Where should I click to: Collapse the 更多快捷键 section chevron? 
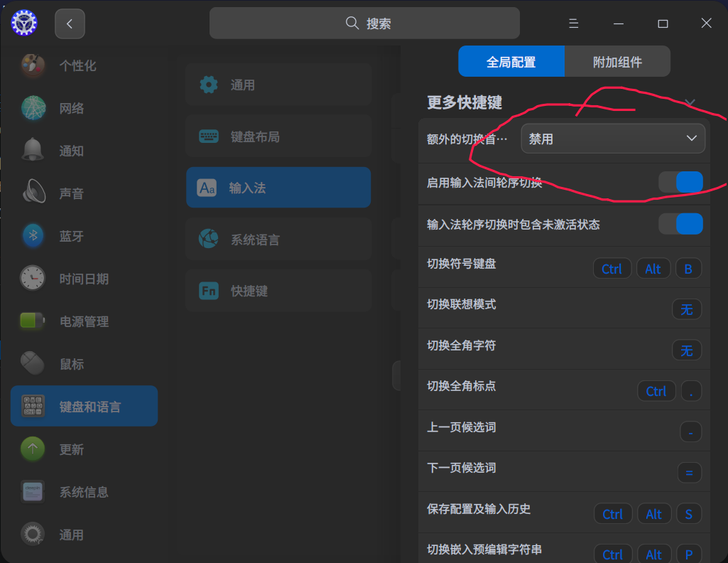(x=690, y=102)
